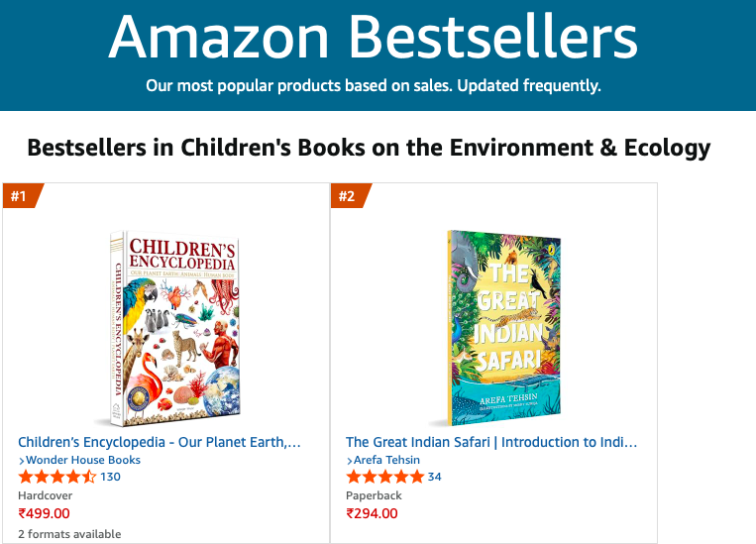
Task: Open The Great Indian Safari cover image
Action: point(503,327)
